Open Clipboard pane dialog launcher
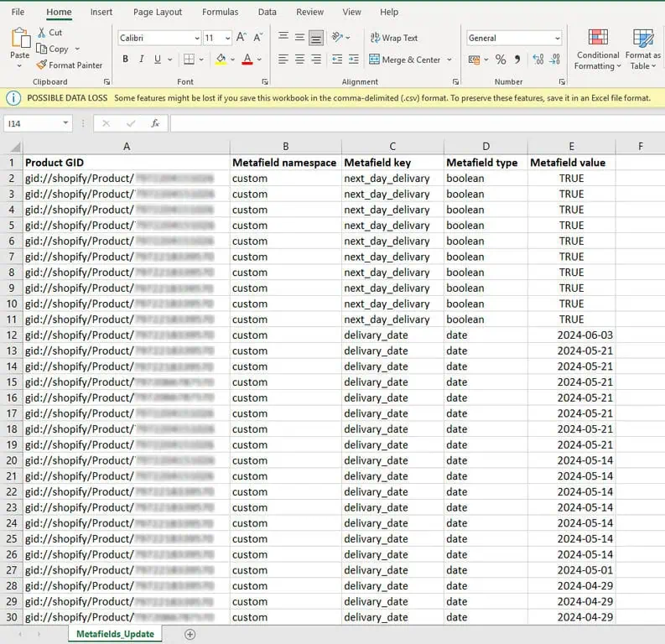The height and width of the screenshot is (644, 665). [x=107, y=81]
